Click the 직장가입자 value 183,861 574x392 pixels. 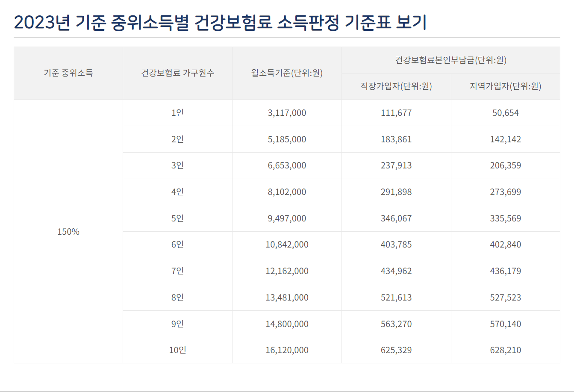tap(396, 139)
